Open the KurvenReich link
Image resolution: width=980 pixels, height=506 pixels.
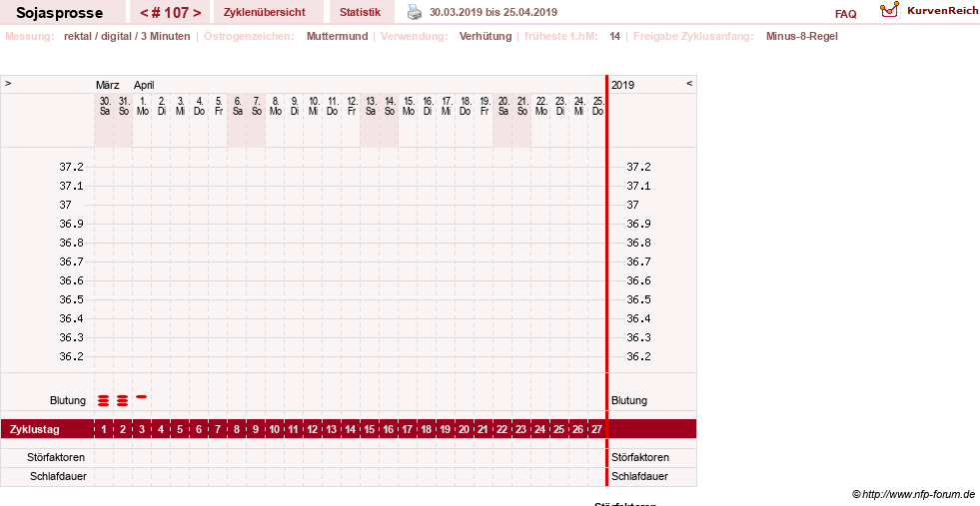[x=942, y=11]
